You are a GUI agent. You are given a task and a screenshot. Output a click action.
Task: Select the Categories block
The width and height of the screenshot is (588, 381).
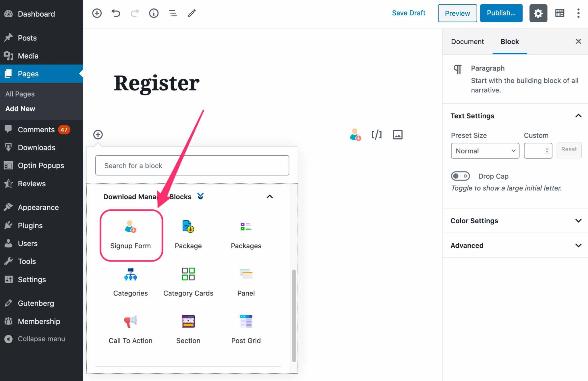coord(131,281)
